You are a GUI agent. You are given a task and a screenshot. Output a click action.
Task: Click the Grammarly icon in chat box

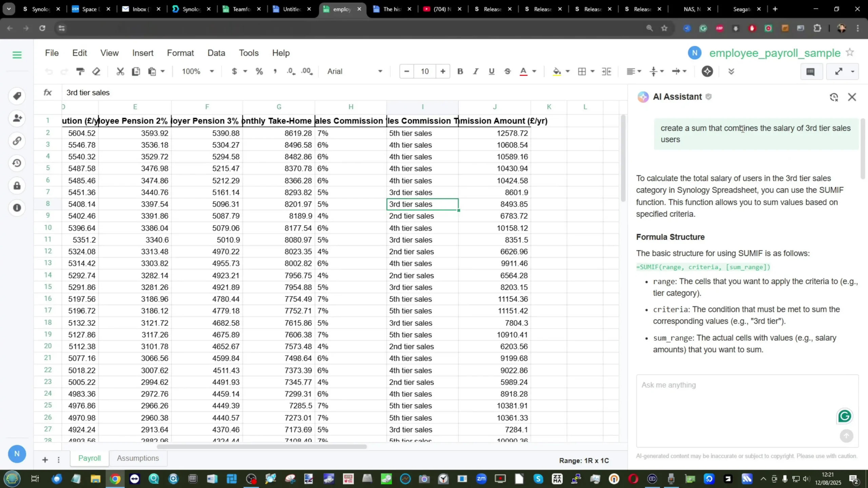(x=844, y=416)
